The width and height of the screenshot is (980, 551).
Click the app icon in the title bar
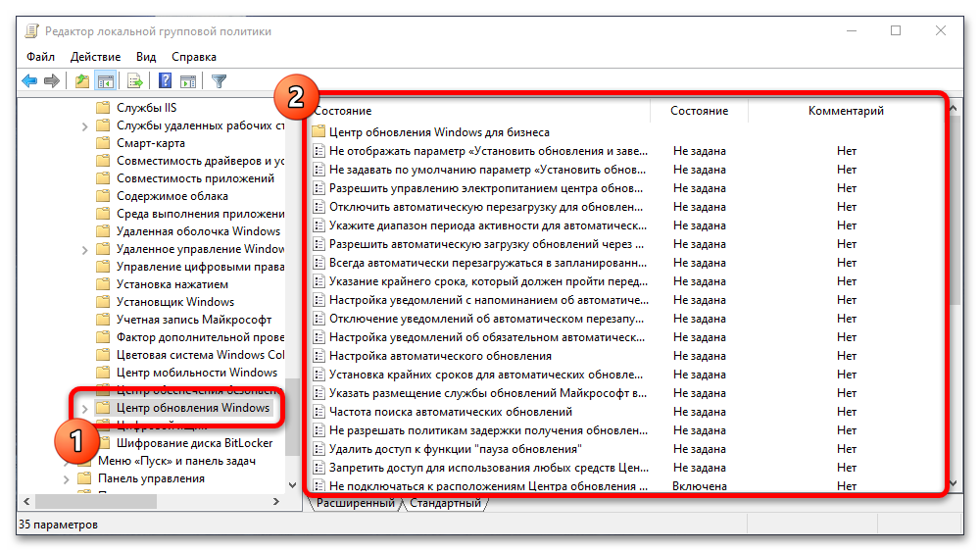32,30
